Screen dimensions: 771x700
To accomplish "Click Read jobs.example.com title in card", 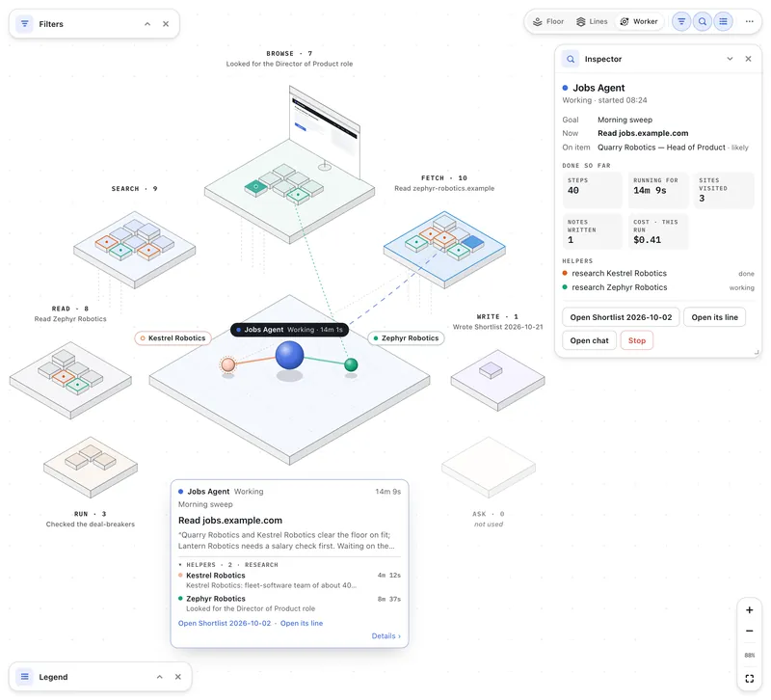I will tap(230, 521).
